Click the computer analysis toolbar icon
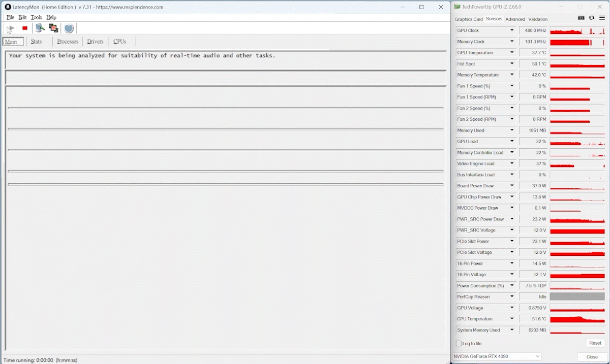The width and height of the screenshot is (610, 364). (40, 28)
